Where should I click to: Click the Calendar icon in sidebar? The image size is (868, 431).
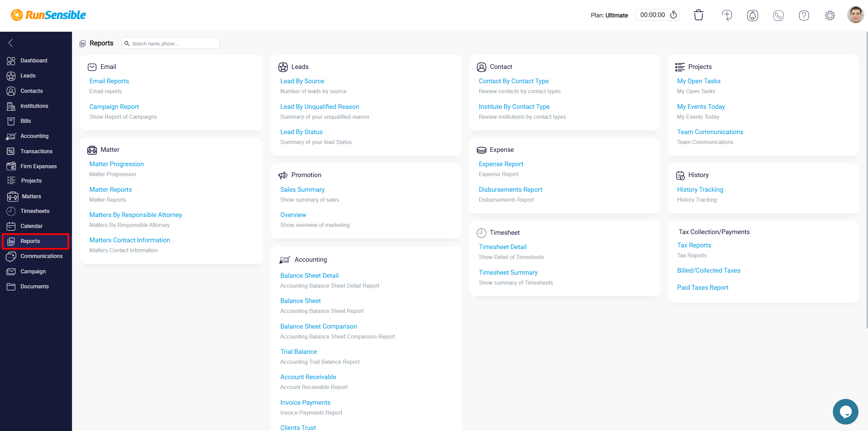(11, 226)
